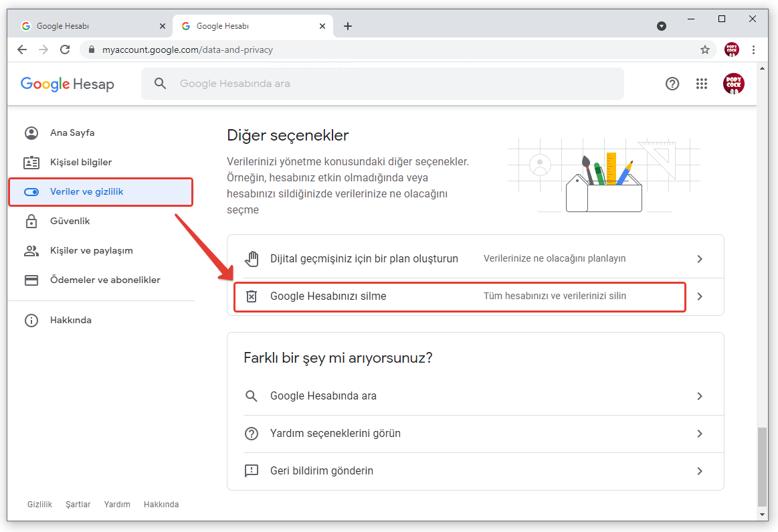The width and height of the screenshot is (778, 532).
Task: Click 'Verilerinize ne olacağını planlayın' text
Action: pyautogui.click(x=554, y=258)
